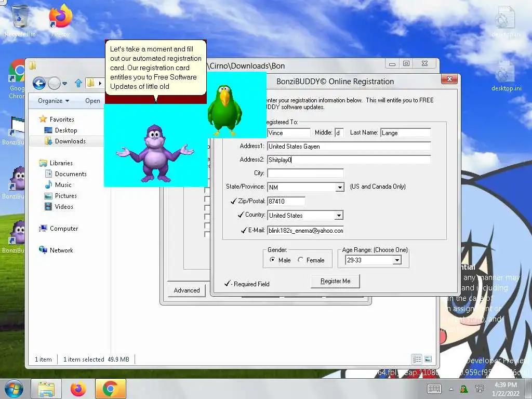The height and width of the screenshot is (399, 532).
Task: Maximize the Explorer window
Action: point(406,63)
